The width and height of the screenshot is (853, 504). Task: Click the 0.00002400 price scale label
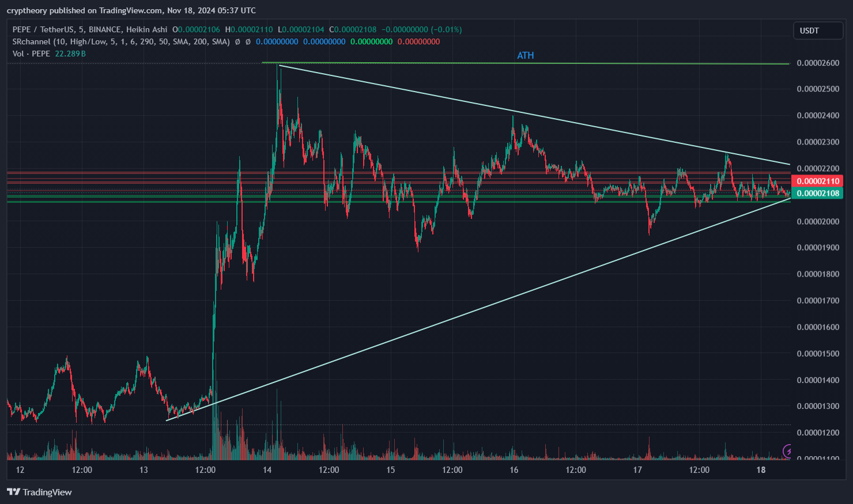tap(818, 115)
